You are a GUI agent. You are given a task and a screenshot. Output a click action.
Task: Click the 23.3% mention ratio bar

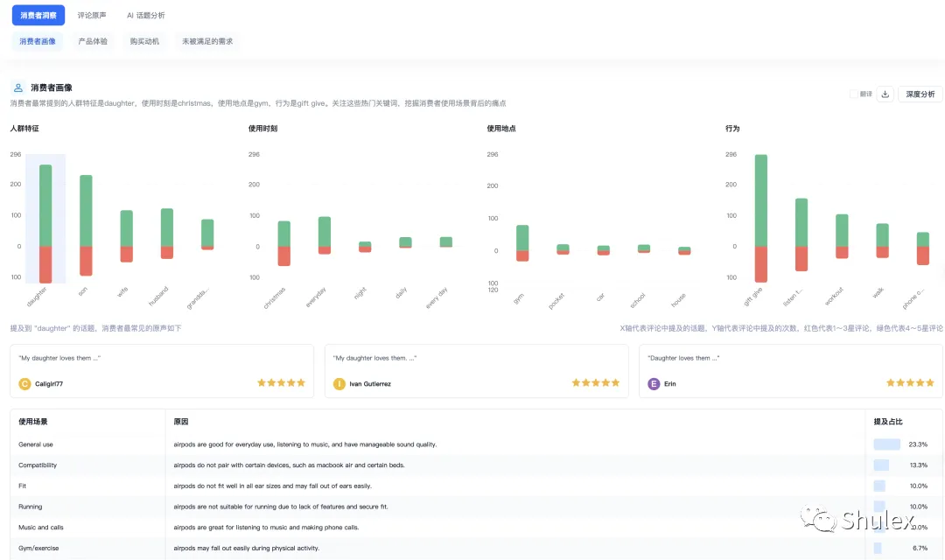click(886, 444)
